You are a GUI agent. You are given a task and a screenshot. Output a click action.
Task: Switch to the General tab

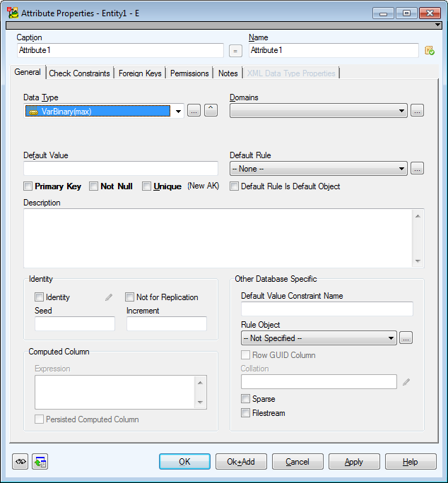coord(28,72)
